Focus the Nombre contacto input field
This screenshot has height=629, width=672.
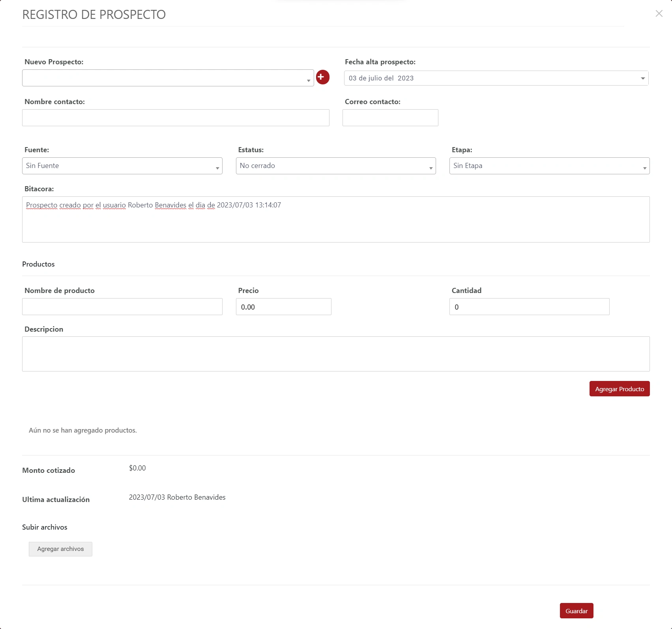coord(176,118)
